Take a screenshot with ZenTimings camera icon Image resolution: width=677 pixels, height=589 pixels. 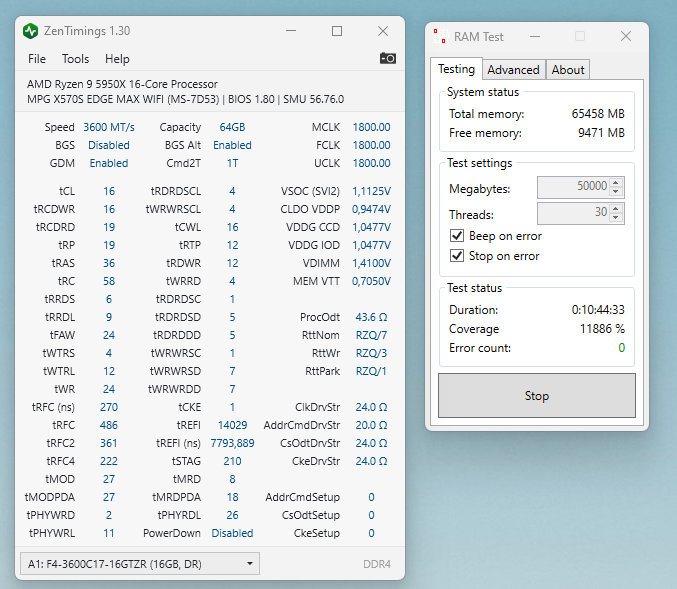(x=387, y=58)
